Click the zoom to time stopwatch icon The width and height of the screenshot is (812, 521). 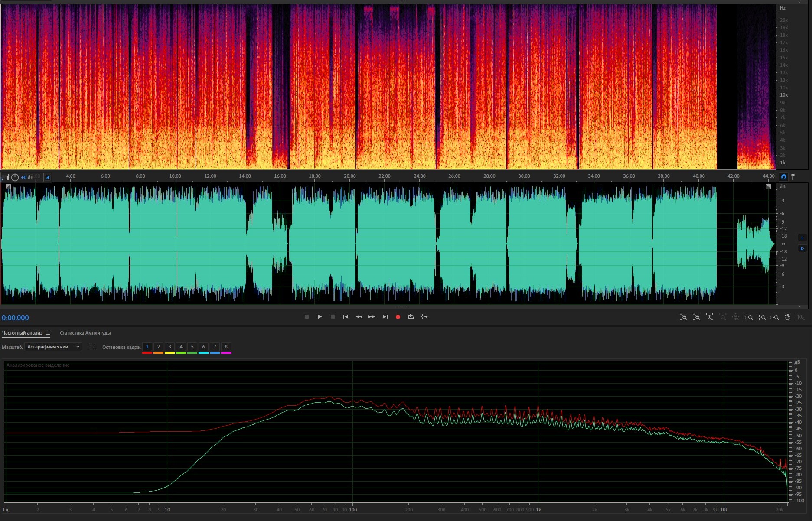(x=788, y=317)
